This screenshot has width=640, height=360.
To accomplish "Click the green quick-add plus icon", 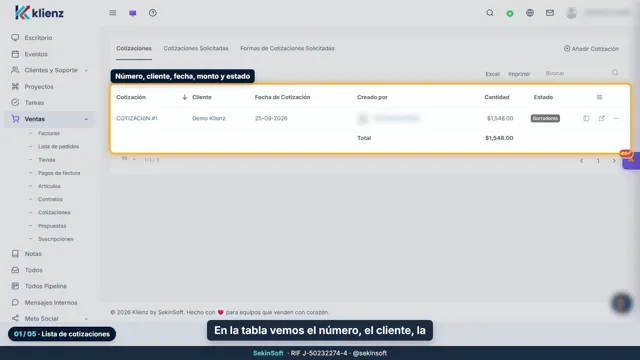I will [x=510, y=13].
